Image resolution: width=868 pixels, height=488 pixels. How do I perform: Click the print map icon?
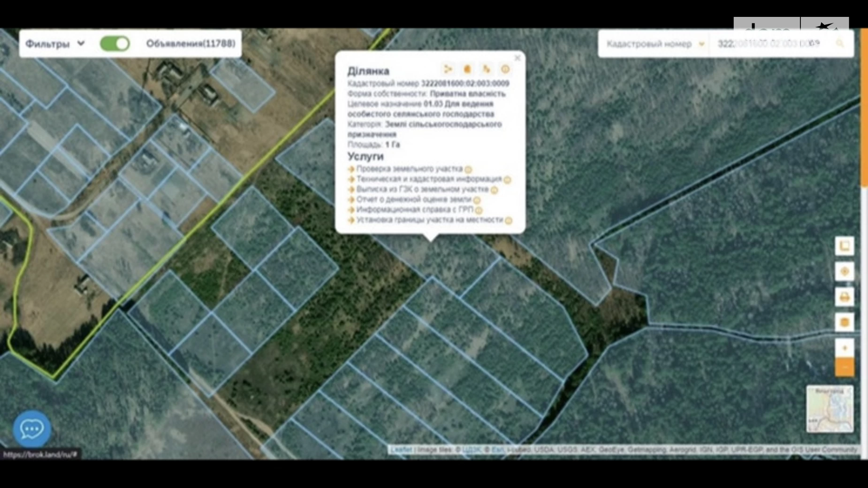(x=845, y=297)
